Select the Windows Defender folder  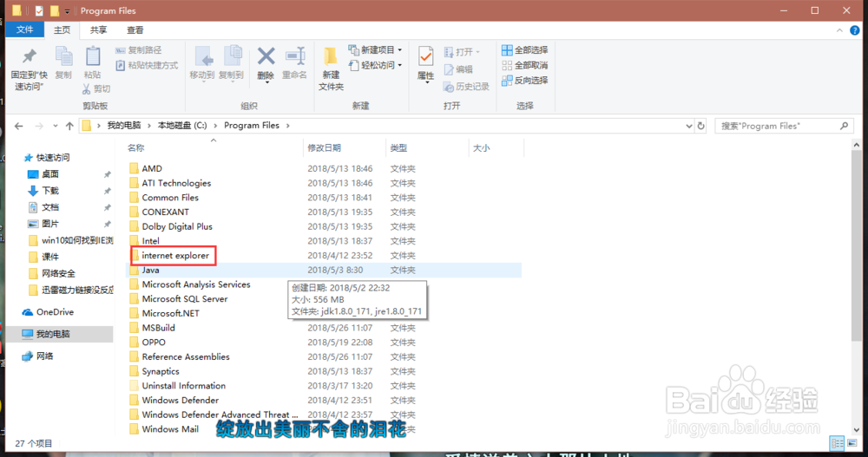pyautogui.click(x=174, y=400)
